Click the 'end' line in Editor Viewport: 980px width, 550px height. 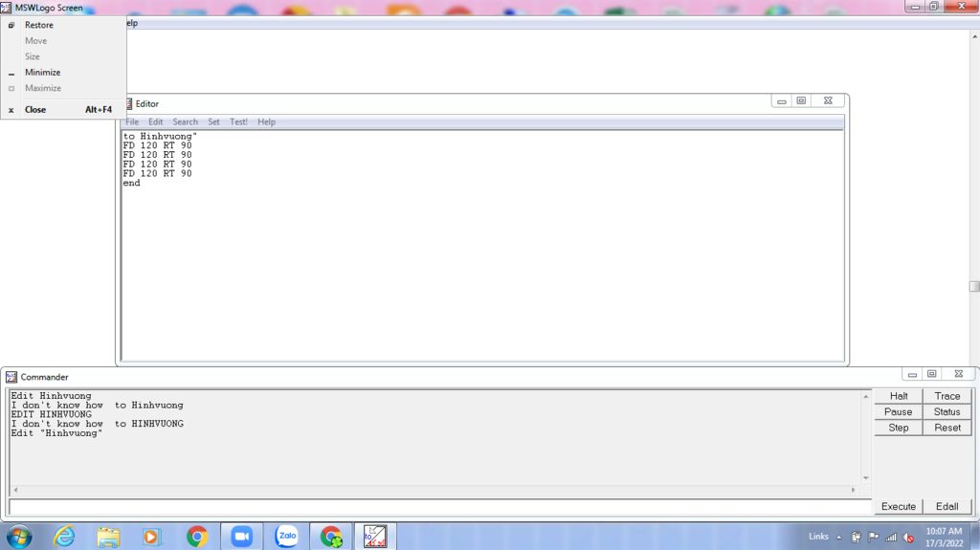coord(132,183)
